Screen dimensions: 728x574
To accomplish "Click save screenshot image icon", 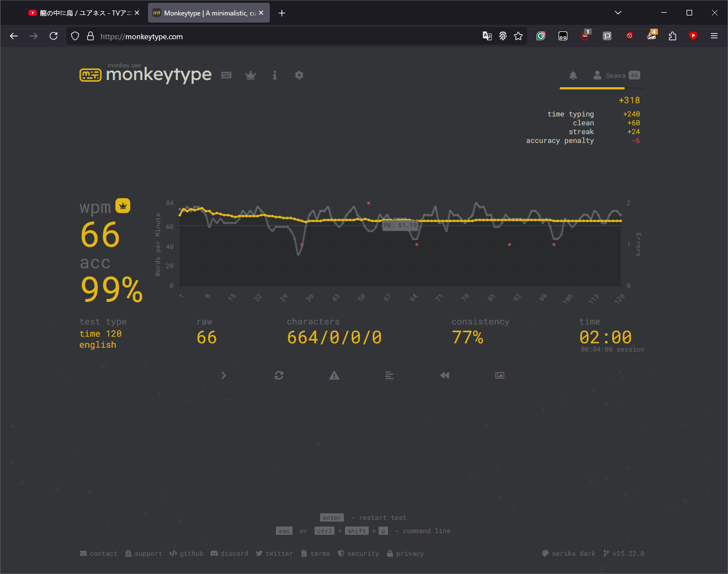I will 499,375.
